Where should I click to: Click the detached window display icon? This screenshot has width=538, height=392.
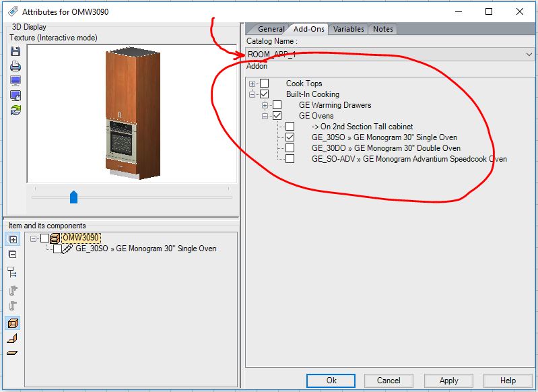[x=15, y=96]
